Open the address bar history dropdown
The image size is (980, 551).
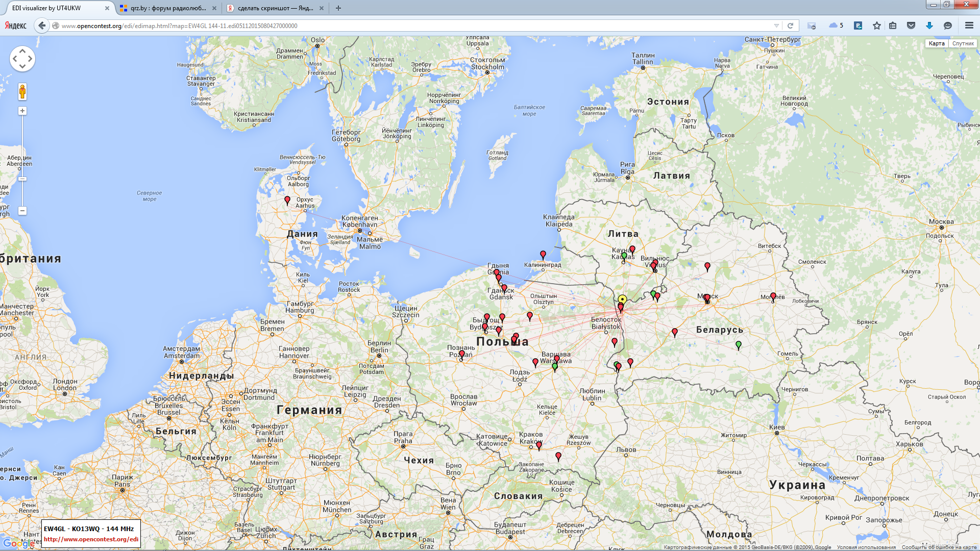click(x=776, y=26)
